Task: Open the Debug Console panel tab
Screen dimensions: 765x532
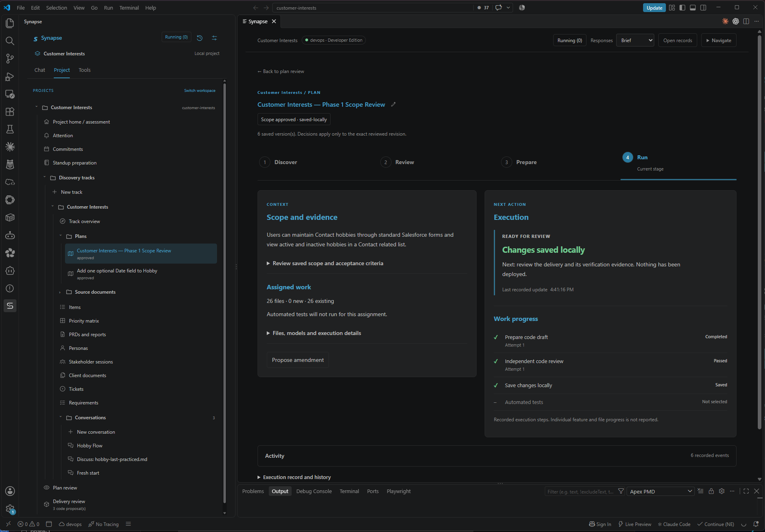Action: tap(314, 491)
